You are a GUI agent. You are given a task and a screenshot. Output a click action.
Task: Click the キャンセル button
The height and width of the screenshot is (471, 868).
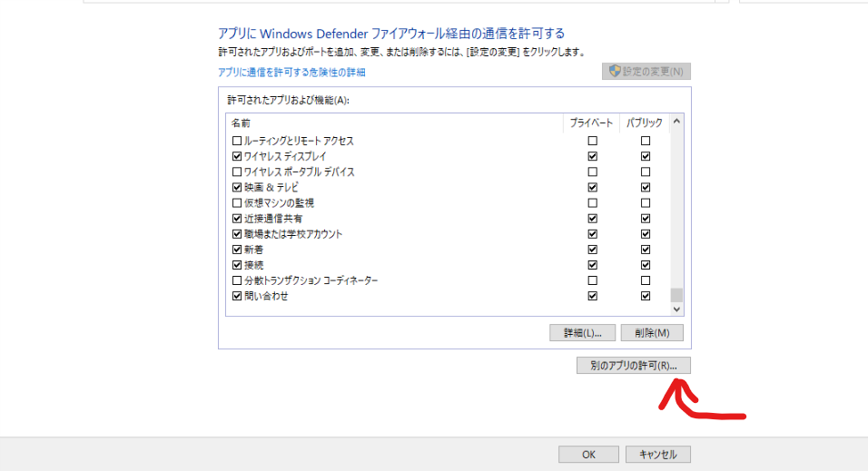659,454
